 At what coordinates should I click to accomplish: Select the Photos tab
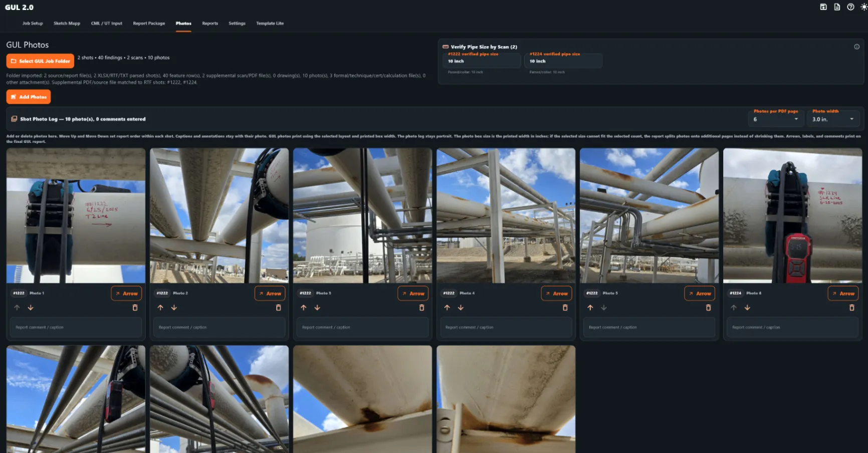[183, 24]
